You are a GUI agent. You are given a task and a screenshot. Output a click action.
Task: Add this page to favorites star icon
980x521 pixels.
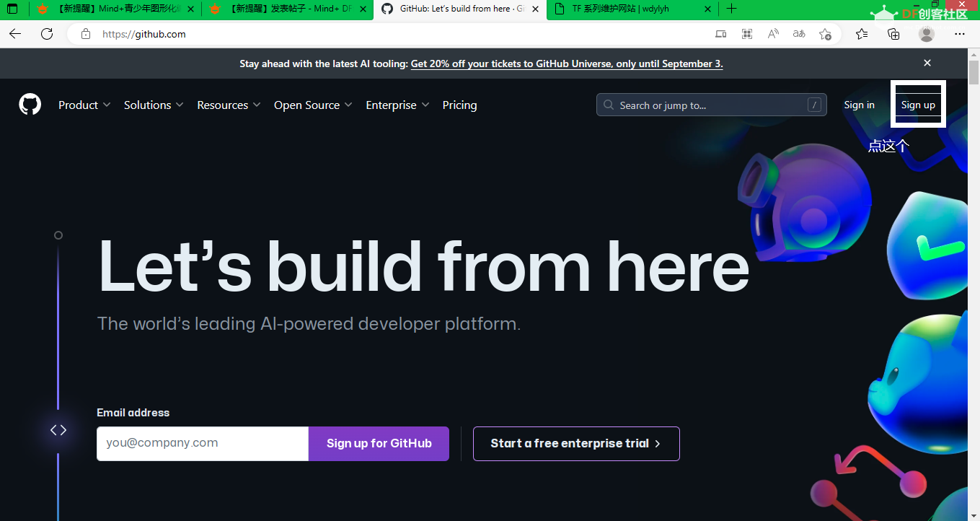tap(825, 34)
